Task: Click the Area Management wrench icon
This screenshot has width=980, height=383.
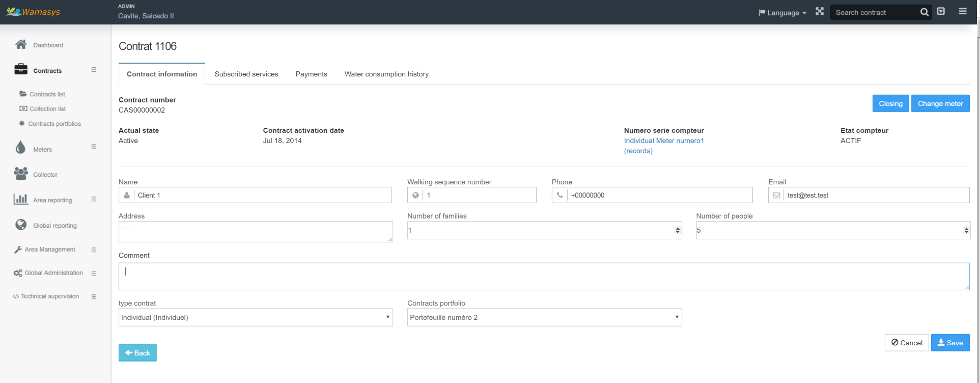Action: [x=18, y=250]
